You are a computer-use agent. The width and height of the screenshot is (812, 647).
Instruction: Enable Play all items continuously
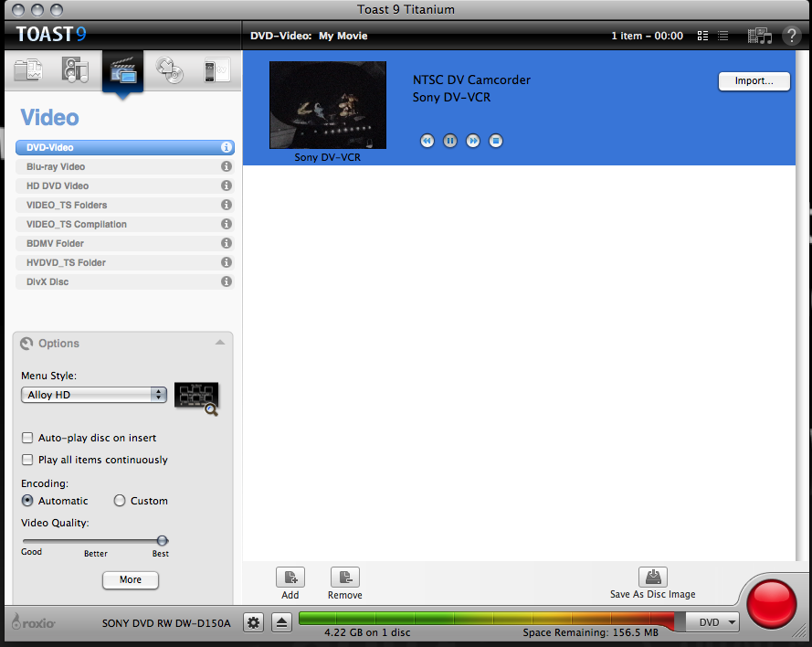point(27,460)
